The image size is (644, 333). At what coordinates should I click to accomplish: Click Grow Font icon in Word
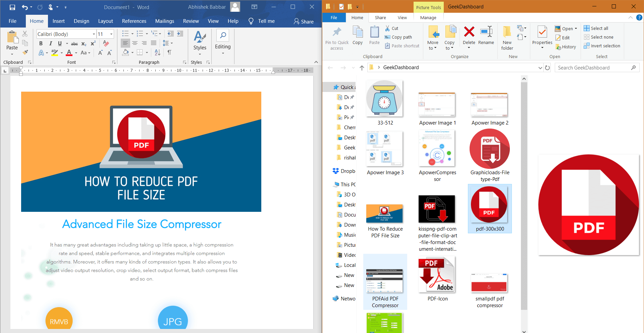click(x=100, y=53)
